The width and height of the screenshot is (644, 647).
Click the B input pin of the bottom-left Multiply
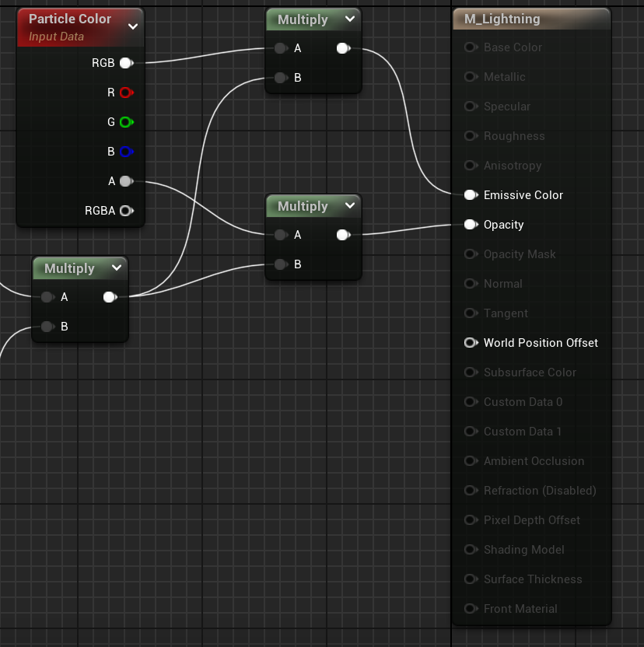[x=47, y=327]
